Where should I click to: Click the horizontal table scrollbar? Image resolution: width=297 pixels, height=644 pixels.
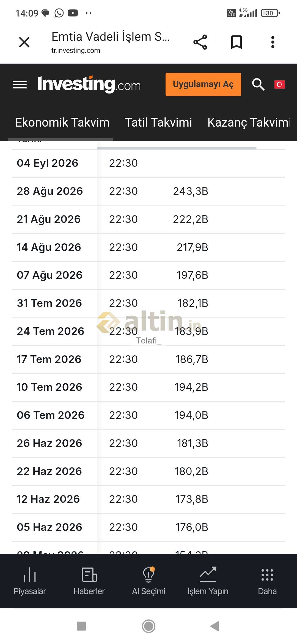[x=177, y=148]
